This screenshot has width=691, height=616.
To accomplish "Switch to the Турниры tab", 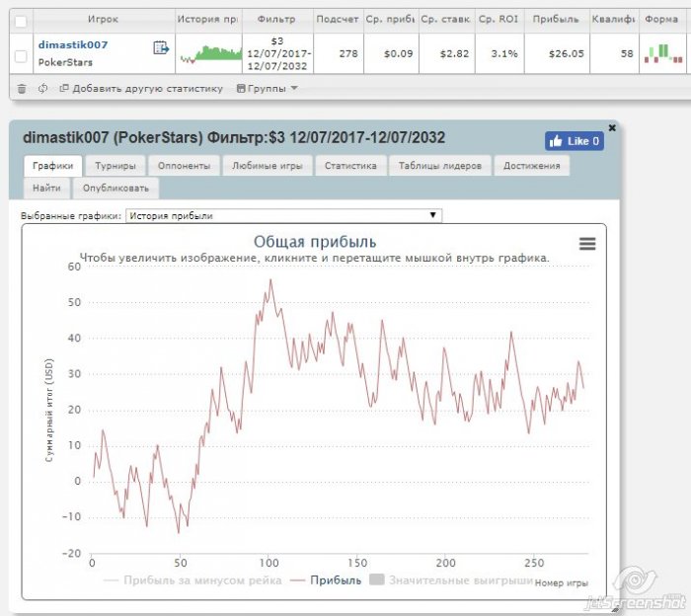I will pos(115,166).
